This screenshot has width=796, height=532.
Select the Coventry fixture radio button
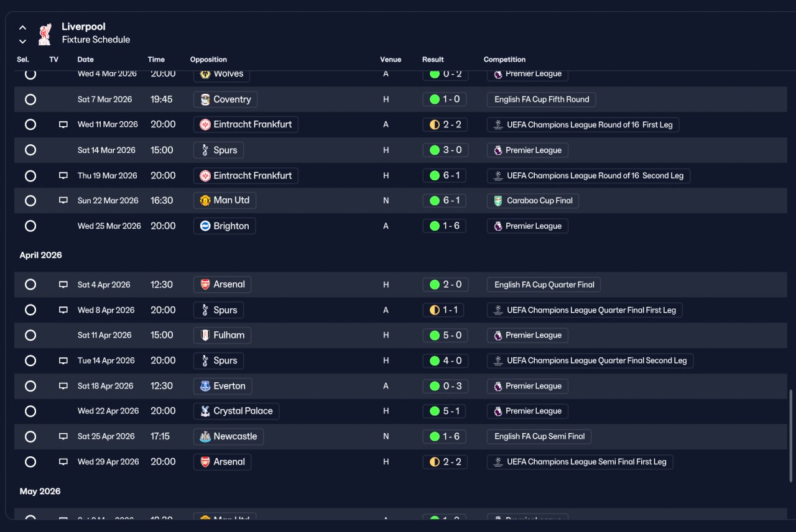tap(30, 99)
